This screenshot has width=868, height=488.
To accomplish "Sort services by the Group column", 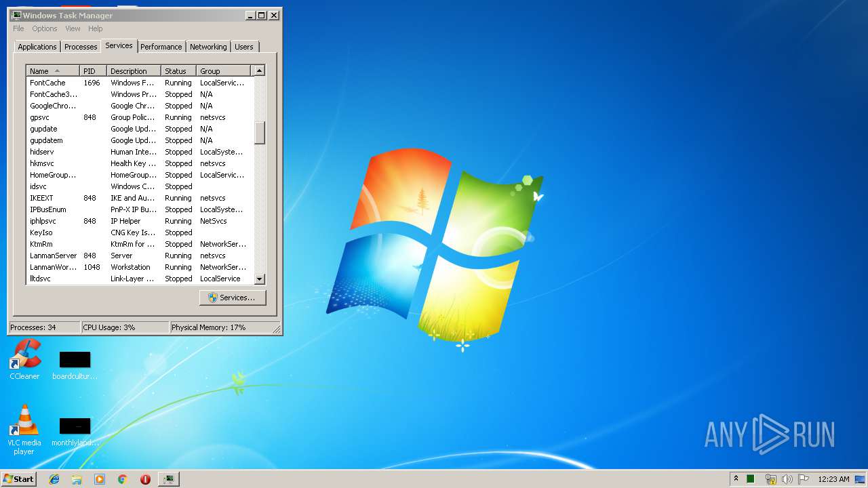I will click(224, 70).
